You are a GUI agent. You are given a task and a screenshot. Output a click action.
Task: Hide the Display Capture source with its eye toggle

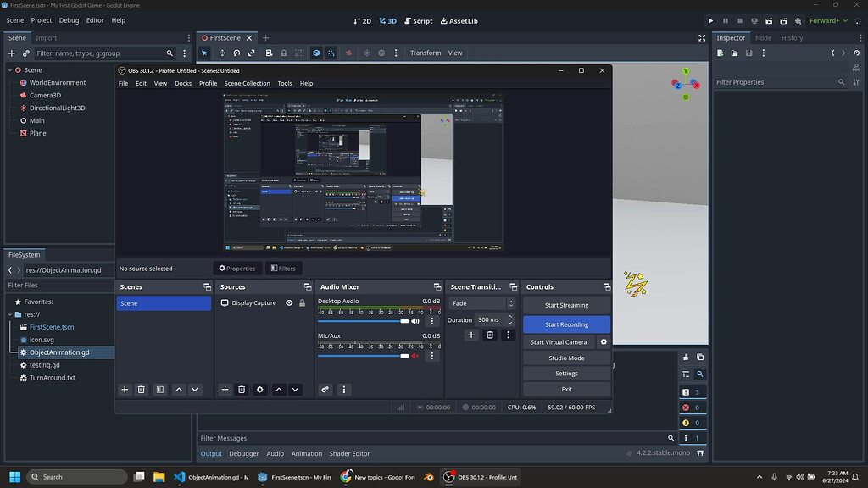point(288,303)
